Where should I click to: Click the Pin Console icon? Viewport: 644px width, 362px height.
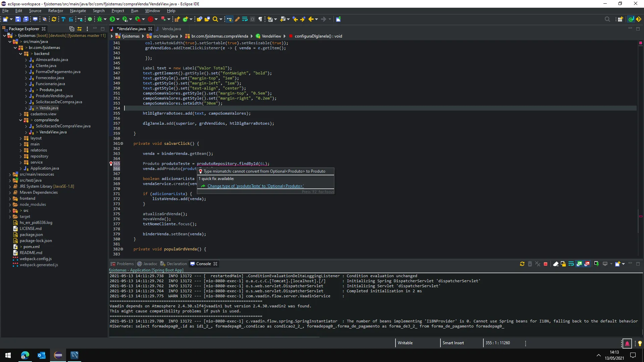pos(596,264)
